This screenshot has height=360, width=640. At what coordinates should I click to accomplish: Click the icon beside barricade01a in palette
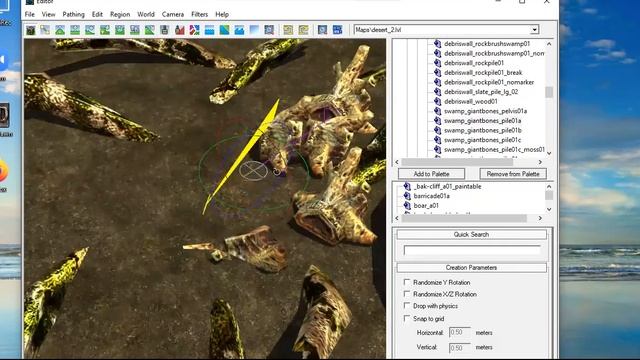tap(407, 196)
